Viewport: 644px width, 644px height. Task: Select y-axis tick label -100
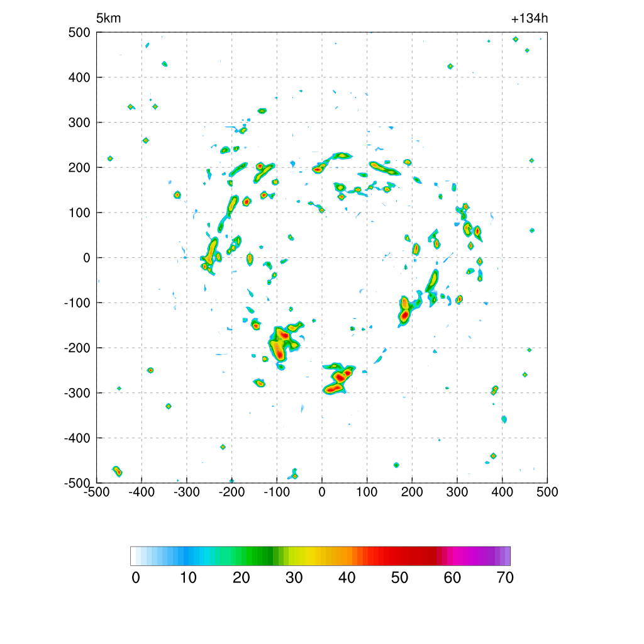77,303
